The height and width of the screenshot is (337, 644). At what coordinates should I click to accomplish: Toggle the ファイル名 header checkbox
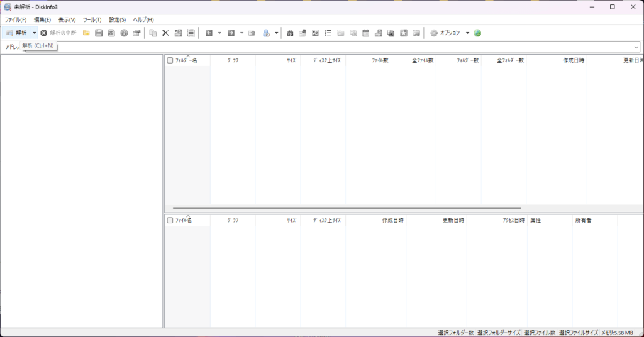click(170, 221)
